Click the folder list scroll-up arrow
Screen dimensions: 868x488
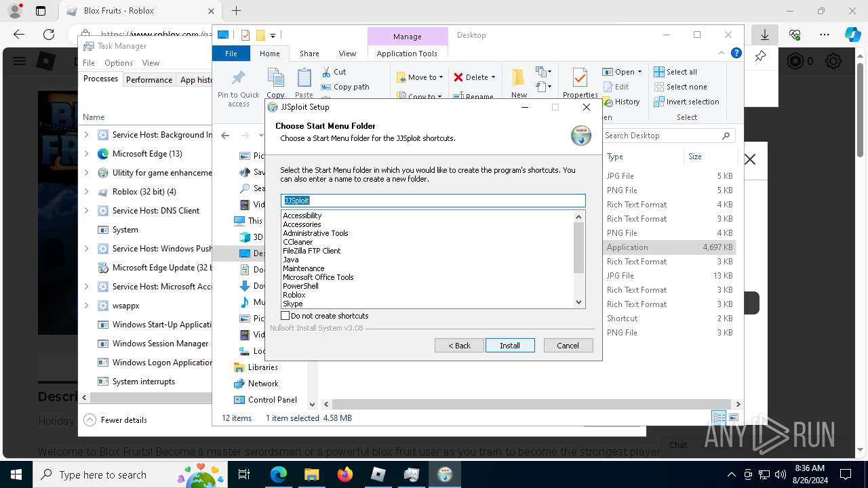coord(578,216)
